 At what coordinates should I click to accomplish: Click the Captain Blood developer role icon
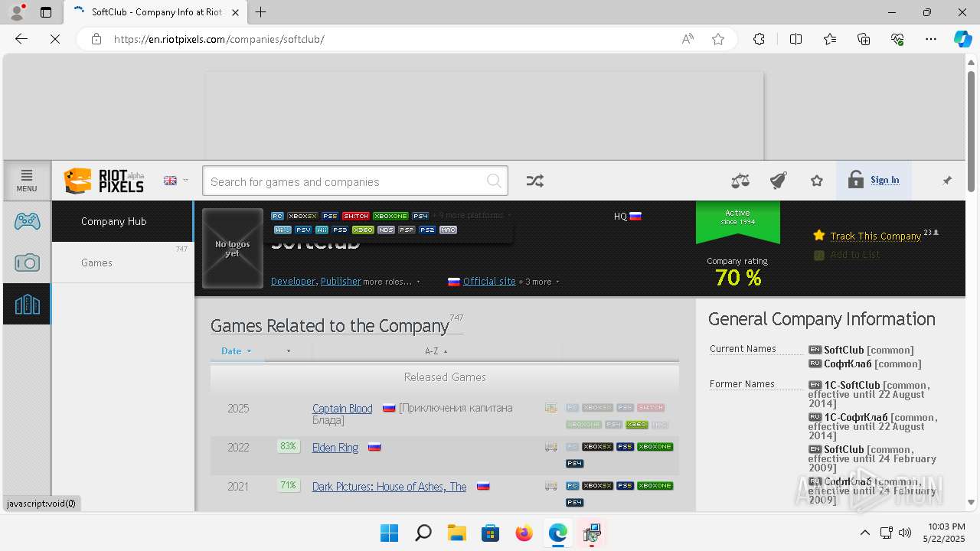click(x=550, y=408)
